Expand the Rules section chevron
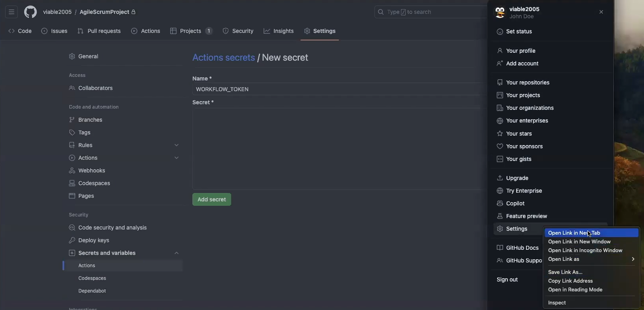644x310 pixels. pyautogui.click(x=177, y=145)
